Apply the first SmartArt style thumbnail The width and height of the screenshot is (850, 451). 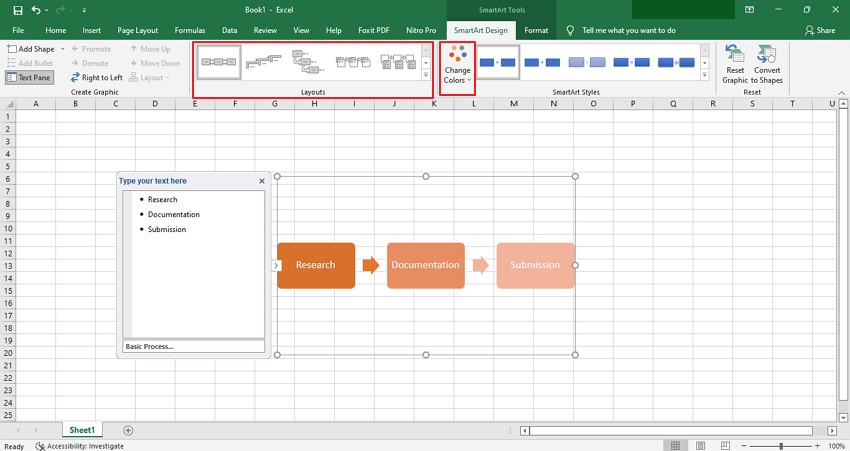pyautogui.click(x=498, y=62)
